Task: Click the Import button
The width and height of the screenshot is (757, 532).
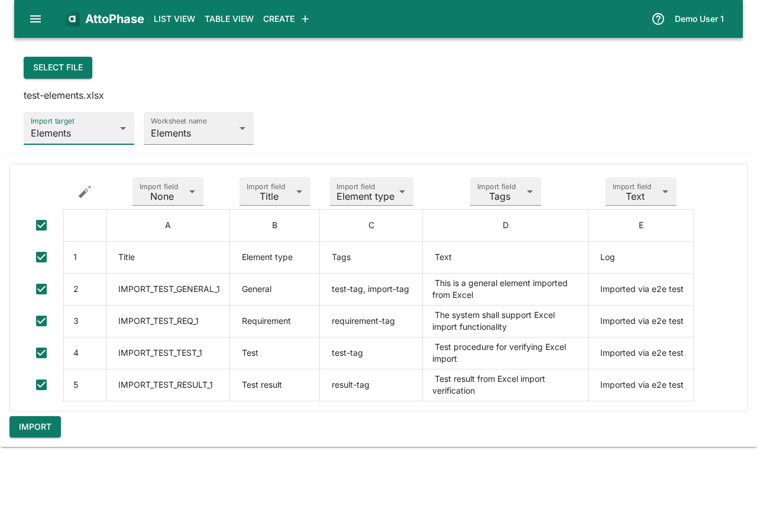Action: (x=35, y=426)
